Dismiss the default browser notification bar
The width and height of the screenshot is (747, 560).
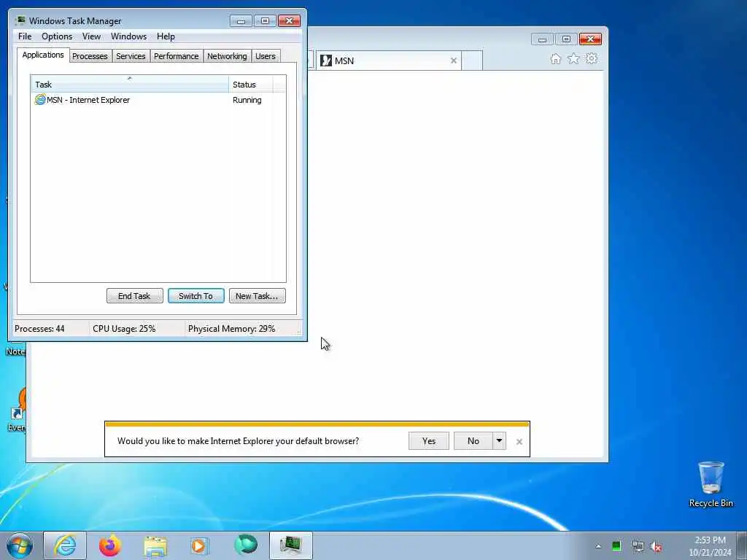[519, 442]
